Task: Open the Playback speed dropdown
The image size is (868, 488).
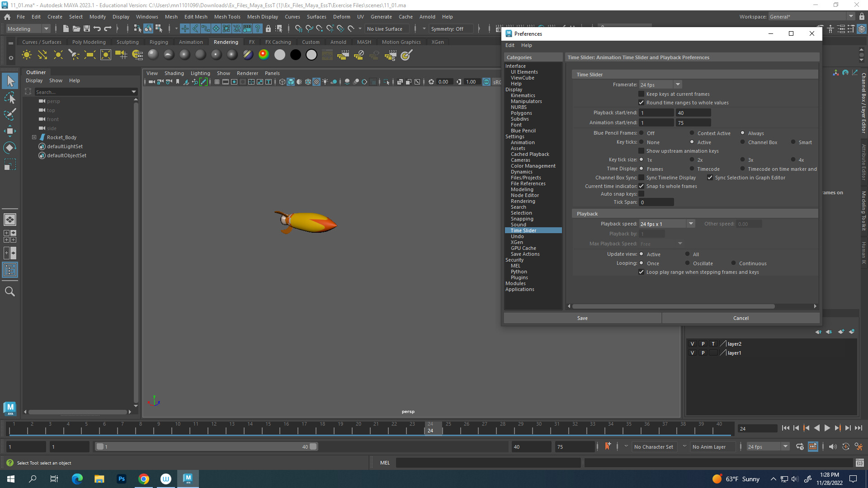Action: [691, 223]
